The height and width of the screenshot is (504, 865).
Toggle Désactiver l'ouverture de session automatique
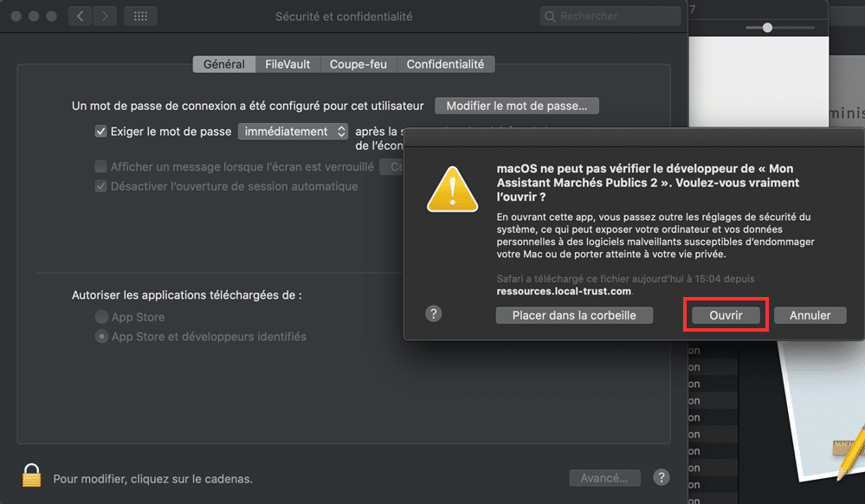point(100,186)
